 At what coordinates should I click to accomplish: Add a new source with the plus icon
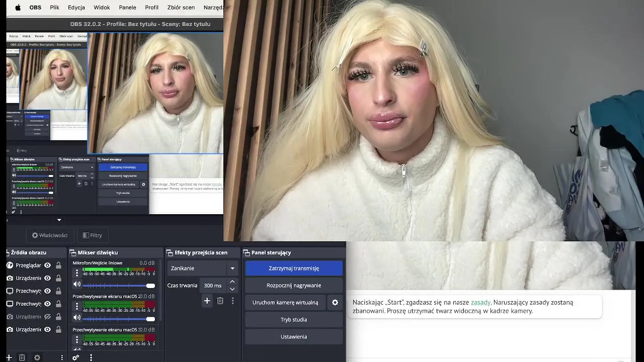(x=9, y=357)
